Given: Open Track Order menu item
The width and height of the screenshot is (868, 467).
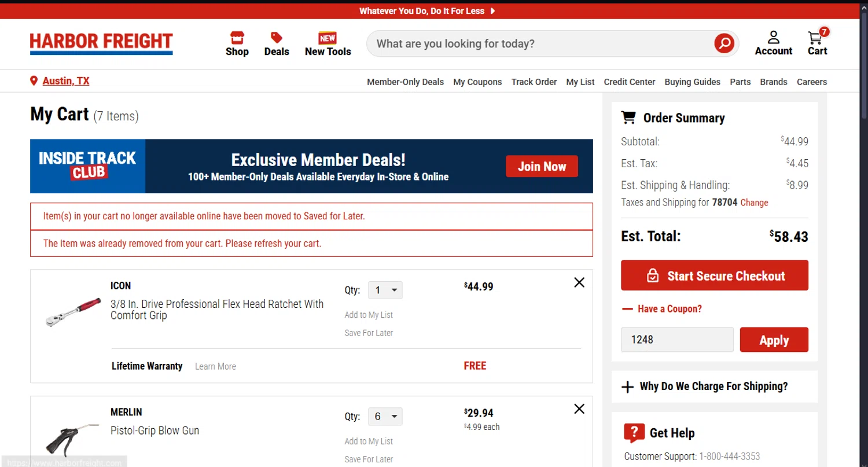Looking at the screenshot, I should (534, 82).
